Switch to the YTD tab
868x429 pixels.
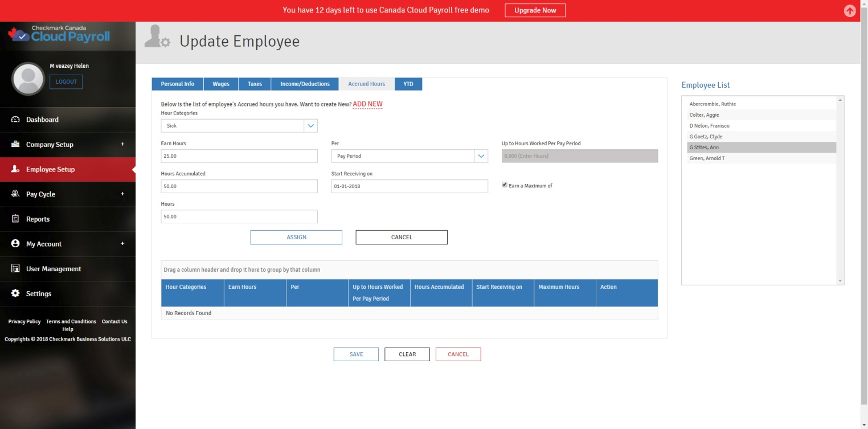tap(408, 84)
